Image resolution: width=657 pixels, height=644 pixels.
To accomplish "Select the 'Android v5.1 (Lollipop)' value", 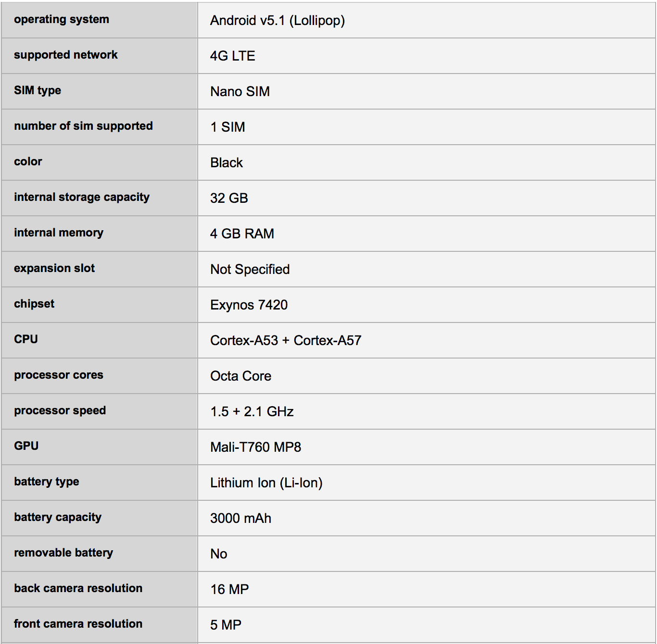I will pyautogui.click(x=278, y=20).
